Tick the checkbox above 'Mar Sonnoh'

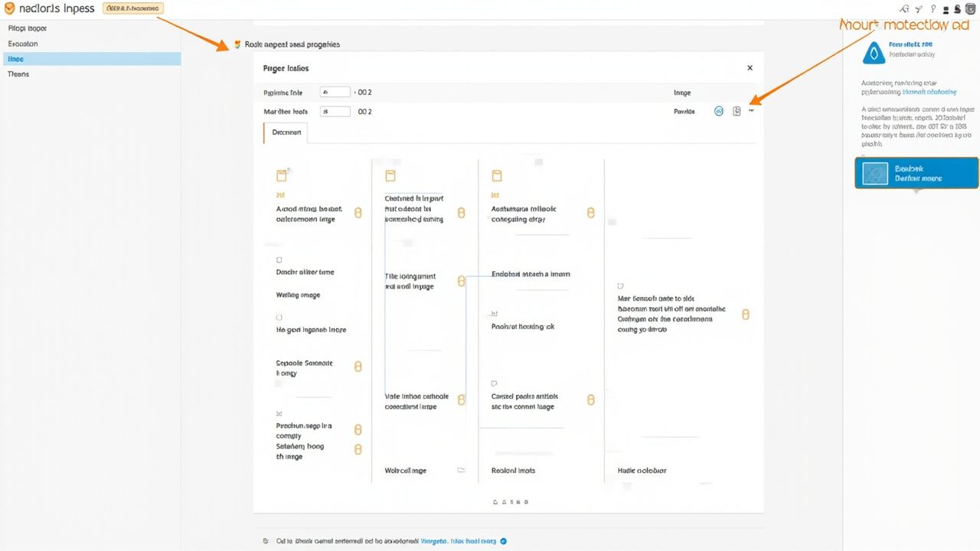click(x=621, y=286)
